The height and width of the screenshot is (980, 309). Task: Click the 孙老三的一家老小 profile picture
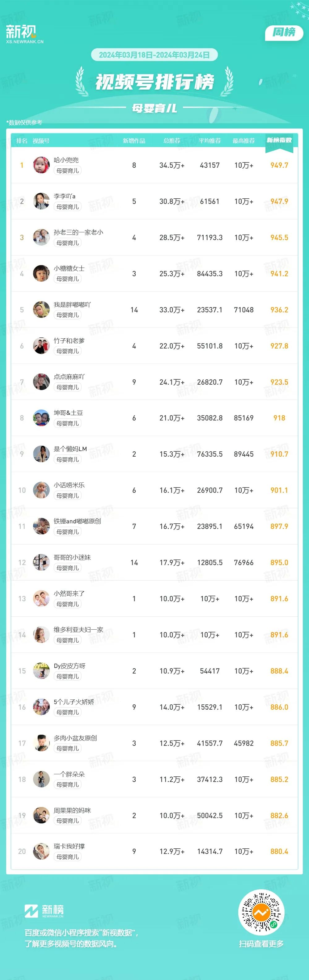(41, 237)
